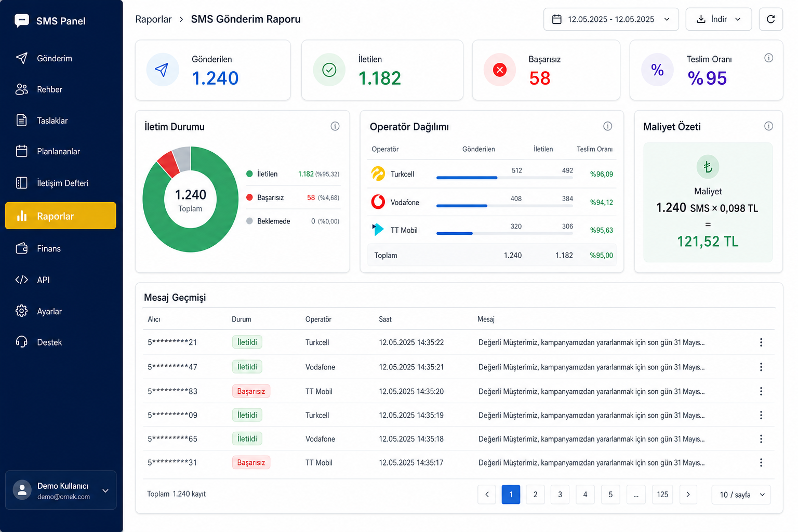Open row actions for recipient ending 83

(761, 391)
